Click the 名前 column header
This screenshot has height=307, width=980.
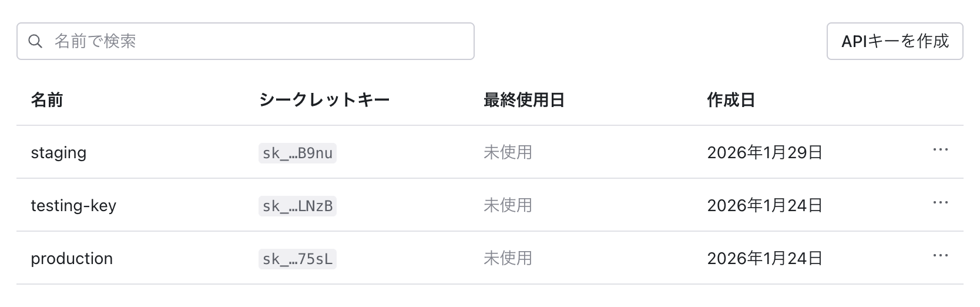coord(47,100)
